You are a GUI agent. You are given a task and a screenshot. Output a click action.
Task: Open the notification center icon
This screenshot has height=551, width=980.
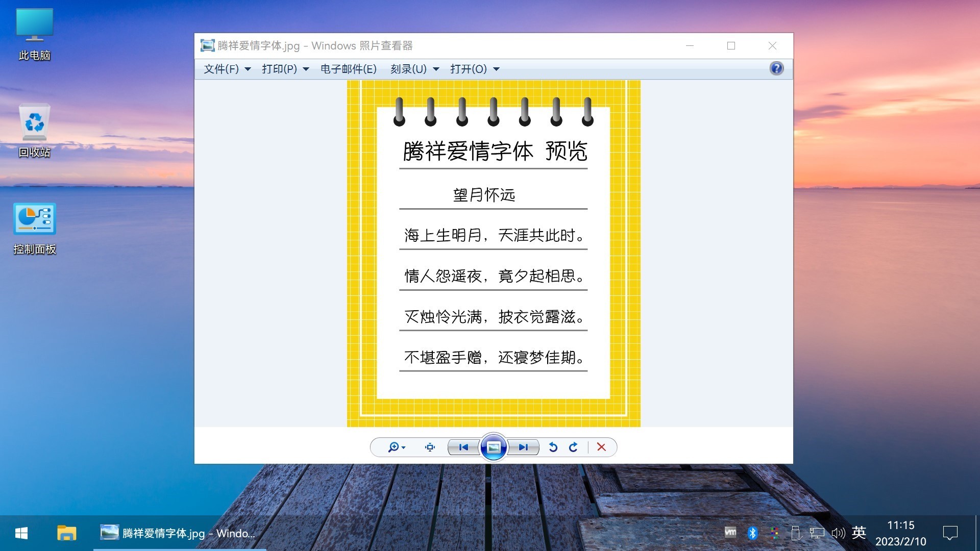[950, 534]
